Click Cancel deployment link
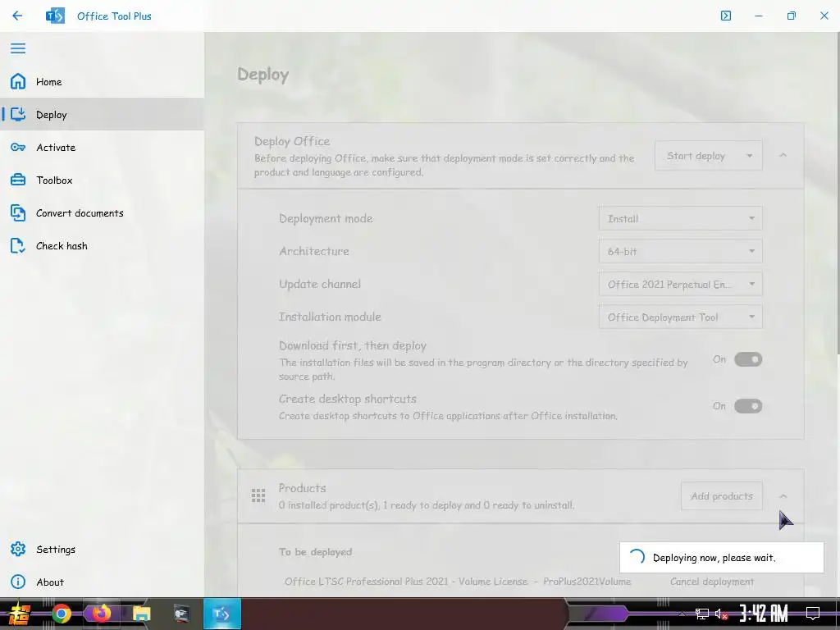840x630 pixels. [x=712, y=582]
